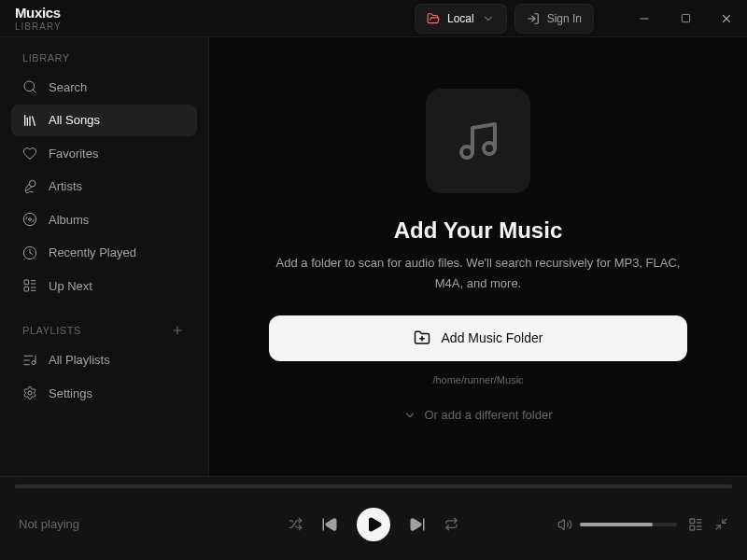Click the All Playlists music list icon
The image size is (747, 560).
[x=30, y=360]
